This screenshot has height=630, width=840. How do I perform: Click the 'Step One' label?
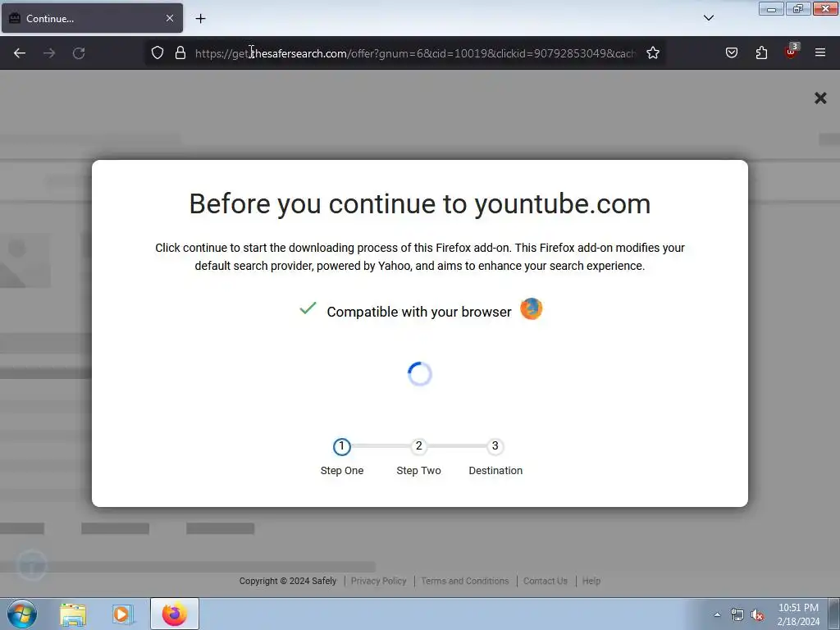(x=342, y=470)
